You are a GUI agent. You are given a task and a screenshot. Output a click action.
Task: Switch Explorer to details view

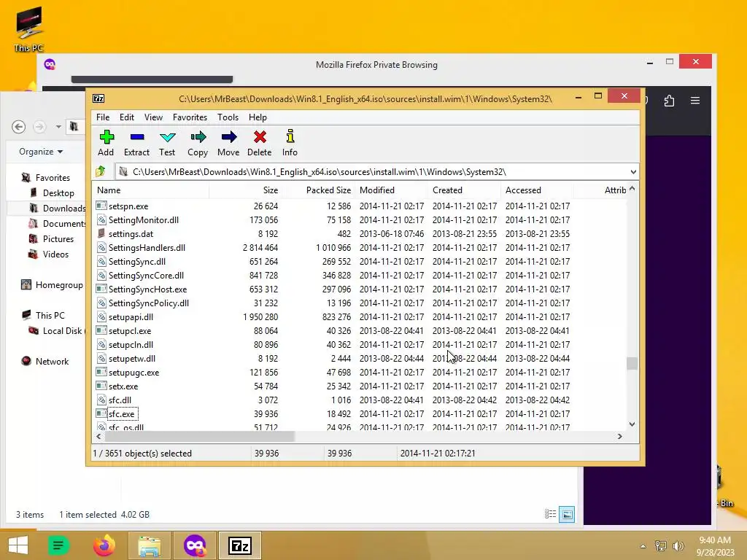point(550,514)
